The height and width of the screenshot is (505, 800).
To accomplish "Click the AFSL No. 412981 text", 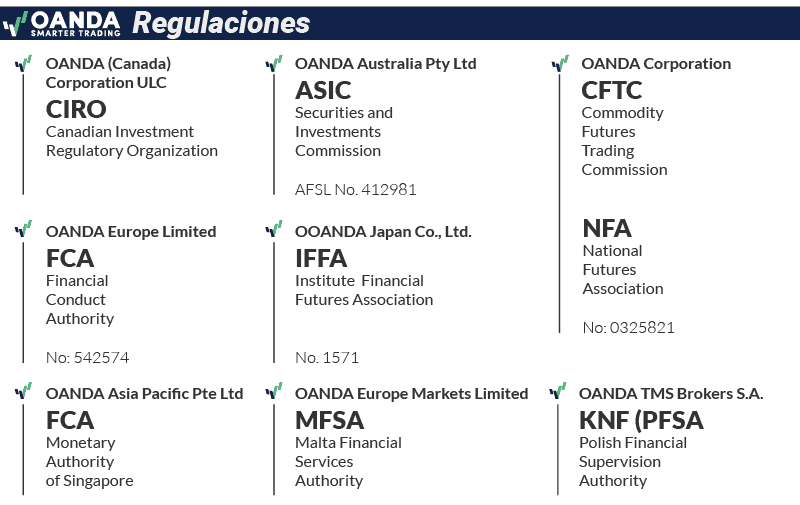I will [x=356, y=190].
